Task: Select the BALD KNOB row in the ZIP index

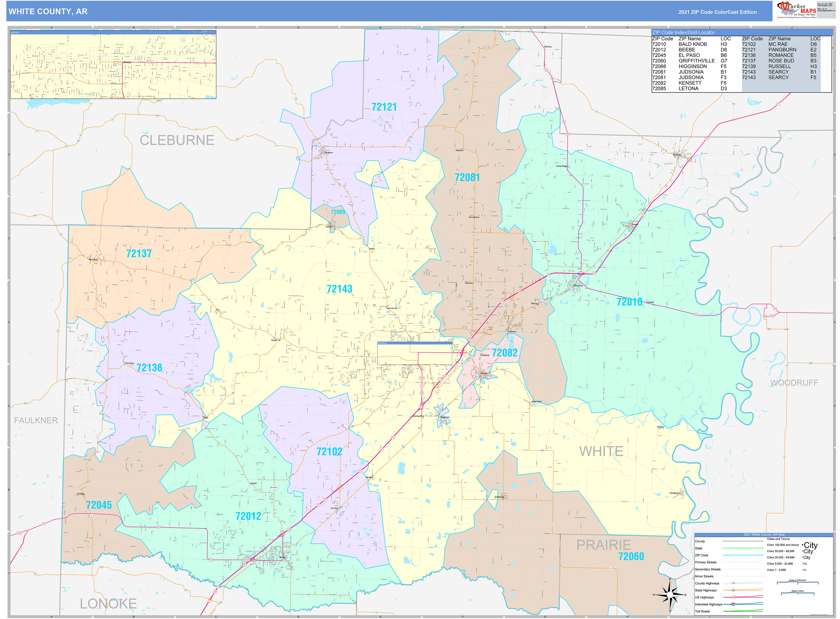Action: coord(693,44)
